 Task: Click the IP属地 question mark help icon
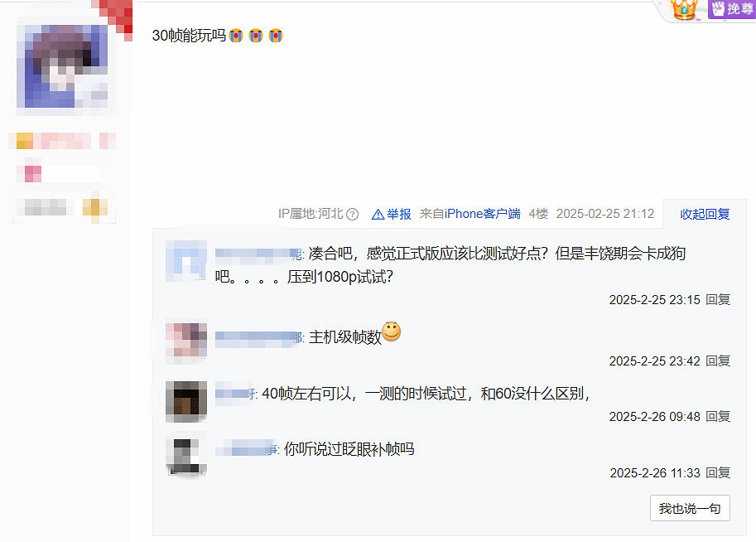point(353,215)
